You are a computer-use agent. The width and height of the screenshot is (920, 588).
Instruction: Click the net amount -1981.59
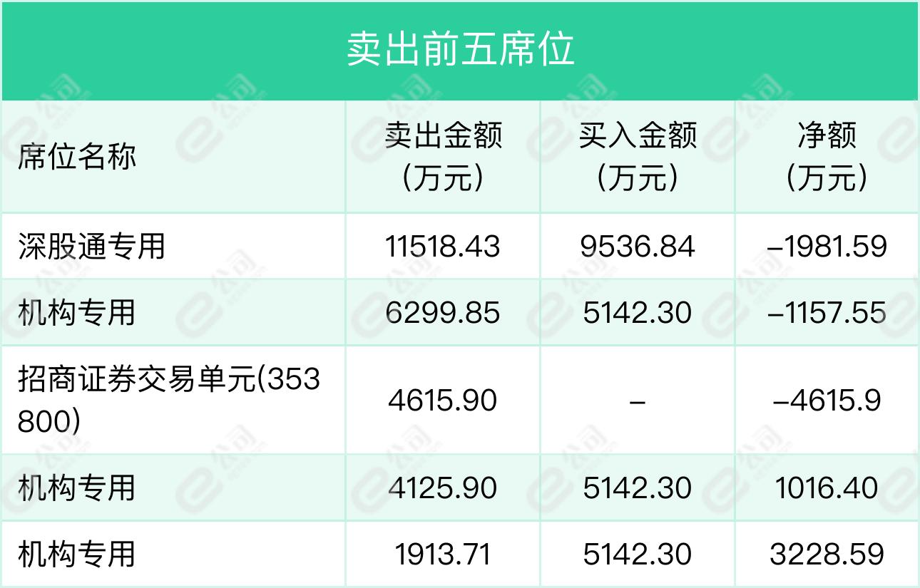827,247
